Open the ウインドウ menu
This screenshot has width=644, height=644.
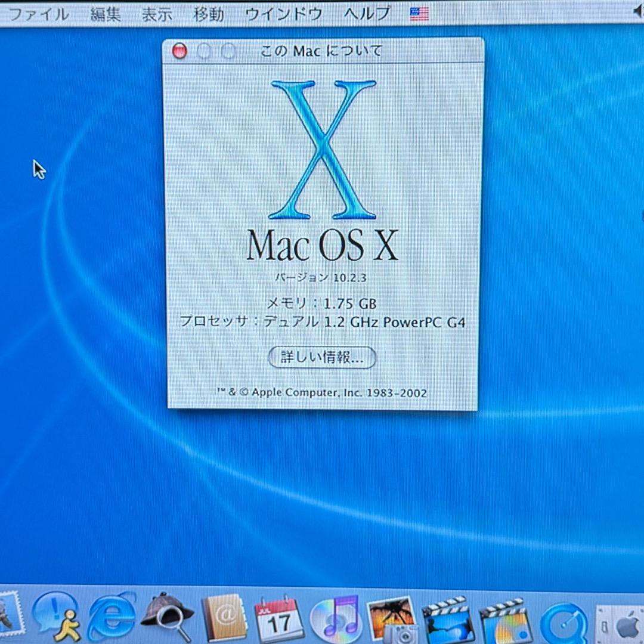[285, 13]
